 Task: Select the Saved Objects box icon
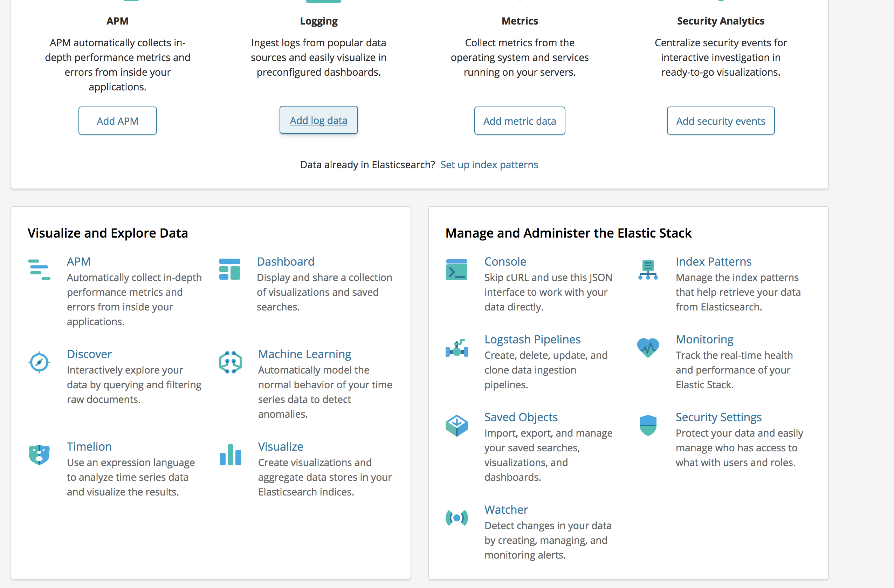click(456, 425)
